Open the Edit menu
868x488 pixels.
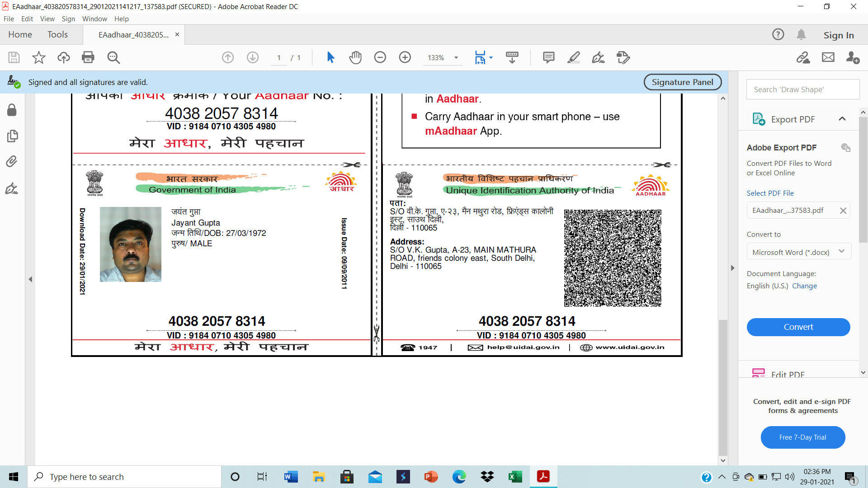(x=27, y=19)
